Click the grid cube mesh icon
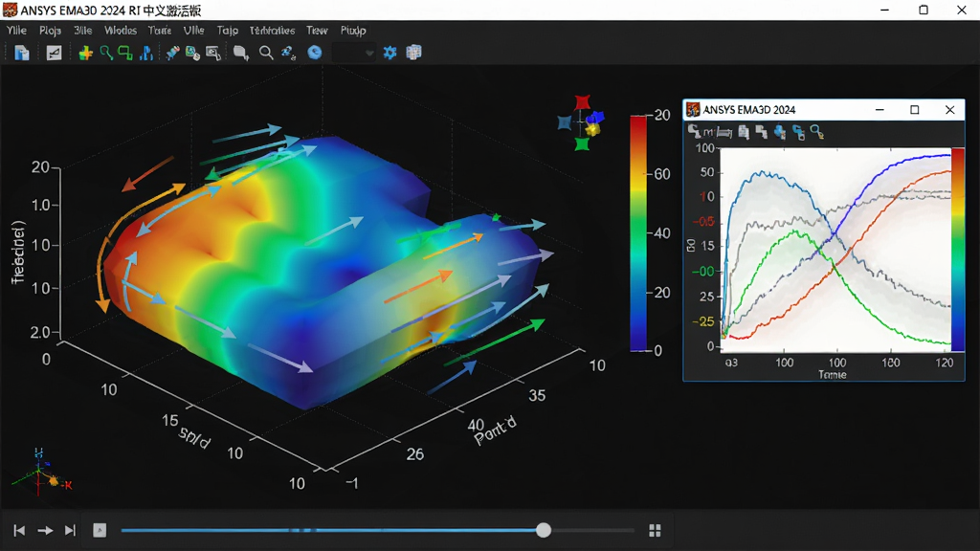Image resolution: width=980 pixels, height=551 pixels. 413,53
